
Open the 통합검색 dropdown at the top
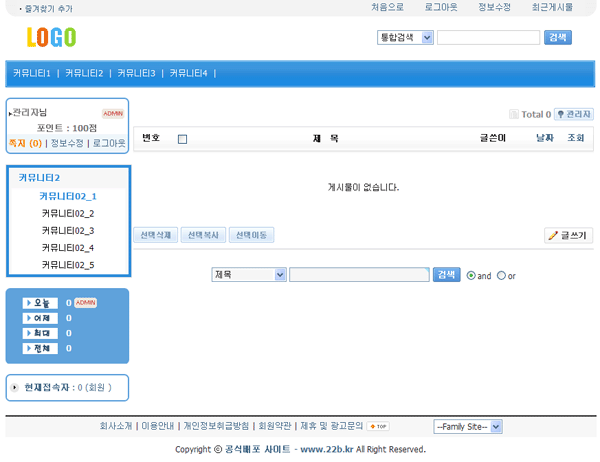click(405, 38)
